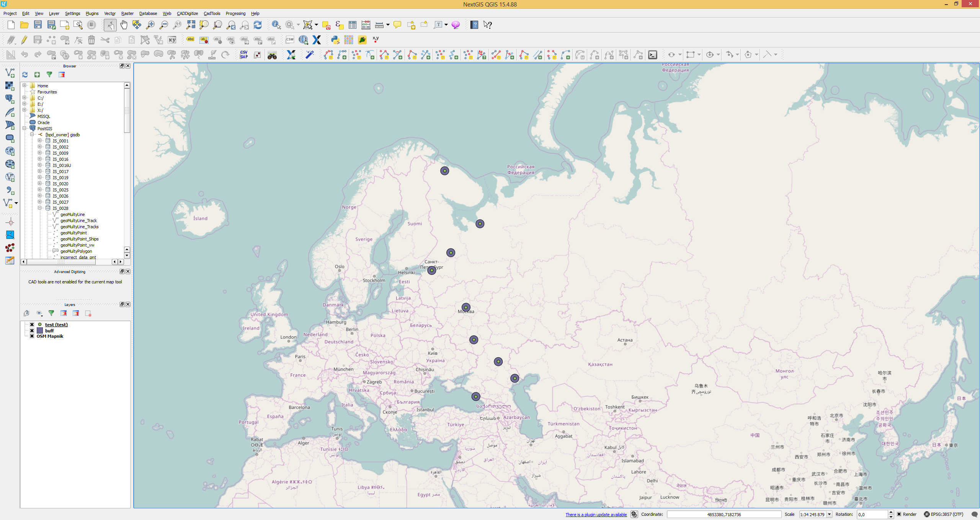
Task: Click the CSW metadata search icon
Action: coord(290,39)
